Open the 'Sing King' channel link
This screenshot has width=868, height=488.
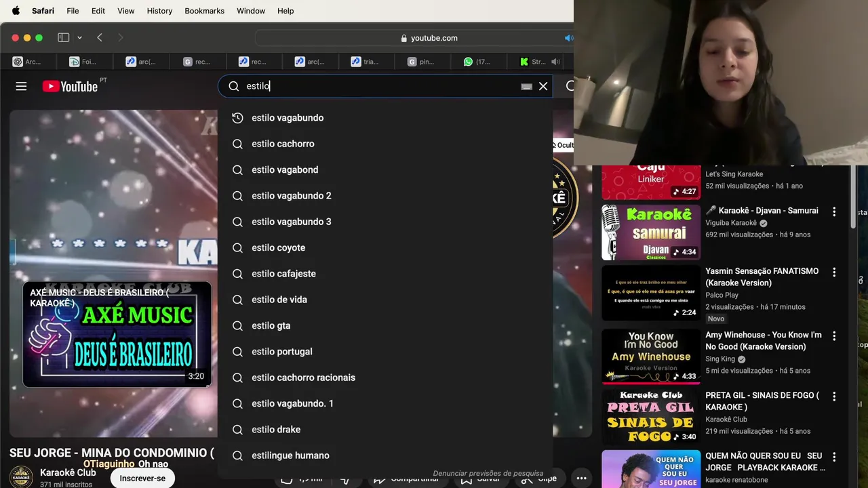[720, 359]
